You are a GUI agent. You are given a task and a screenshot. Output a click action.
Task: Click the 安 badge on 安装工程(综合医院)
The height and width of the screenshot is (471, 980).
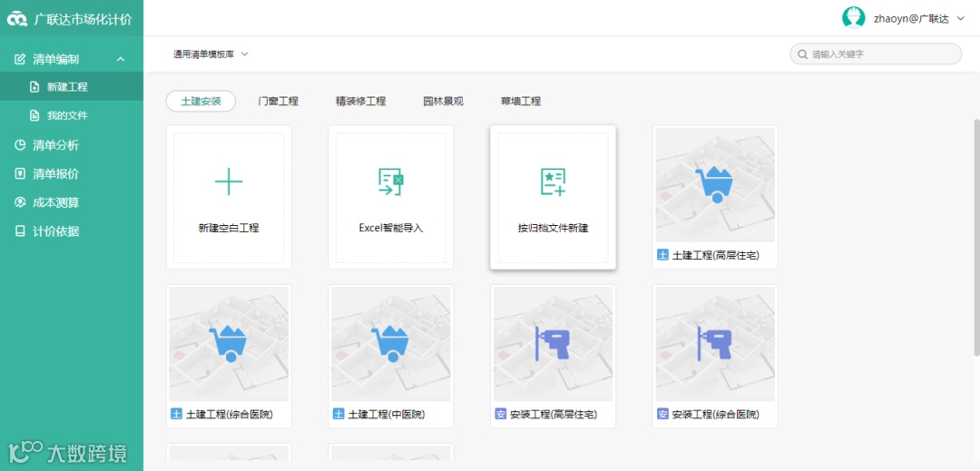(x=663, y=414)
